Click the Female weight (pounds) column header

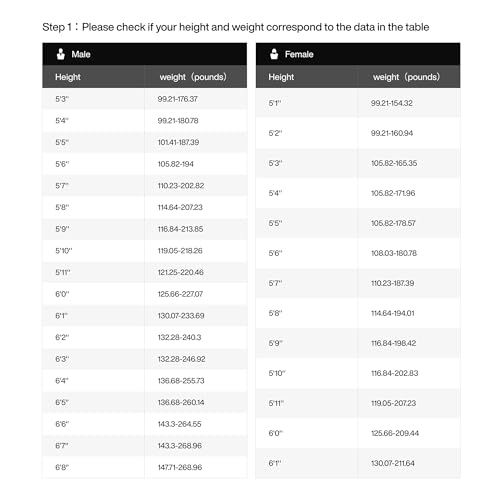tap(406, 77)
